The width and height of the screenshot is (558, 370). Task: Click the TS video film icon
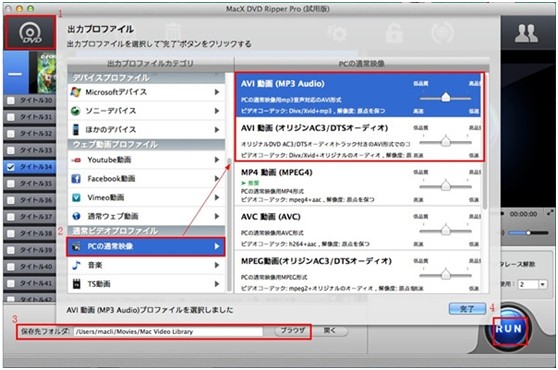coord(76,284)
